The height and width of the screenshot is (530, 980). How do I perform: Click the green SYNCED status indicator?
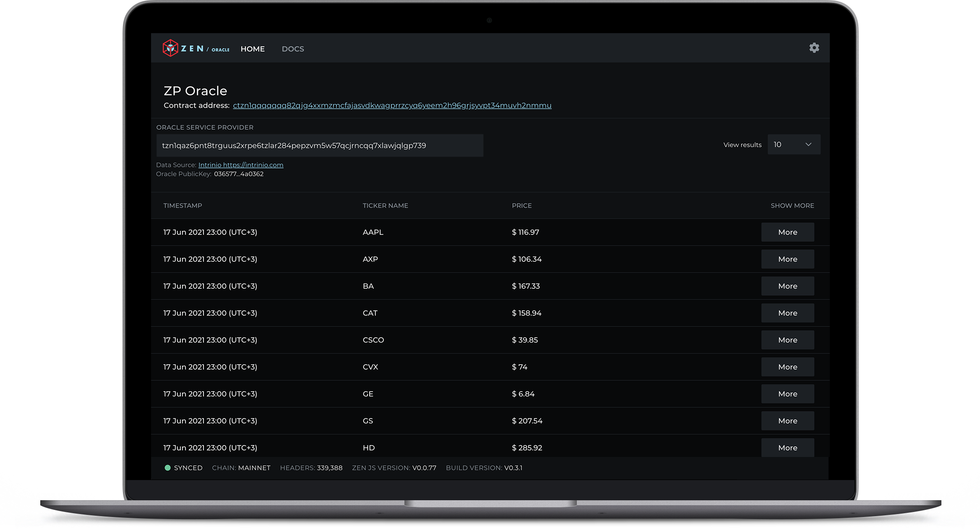[167, 467]
